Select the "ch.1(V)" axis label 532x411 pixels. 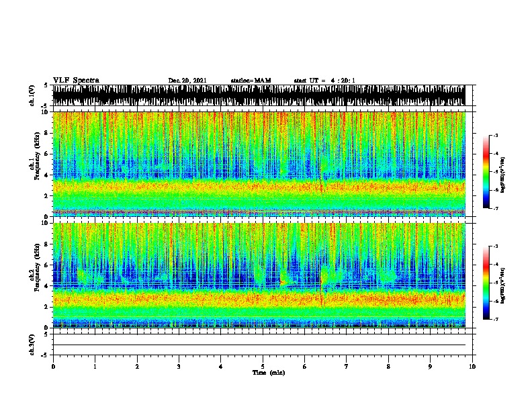32,95
